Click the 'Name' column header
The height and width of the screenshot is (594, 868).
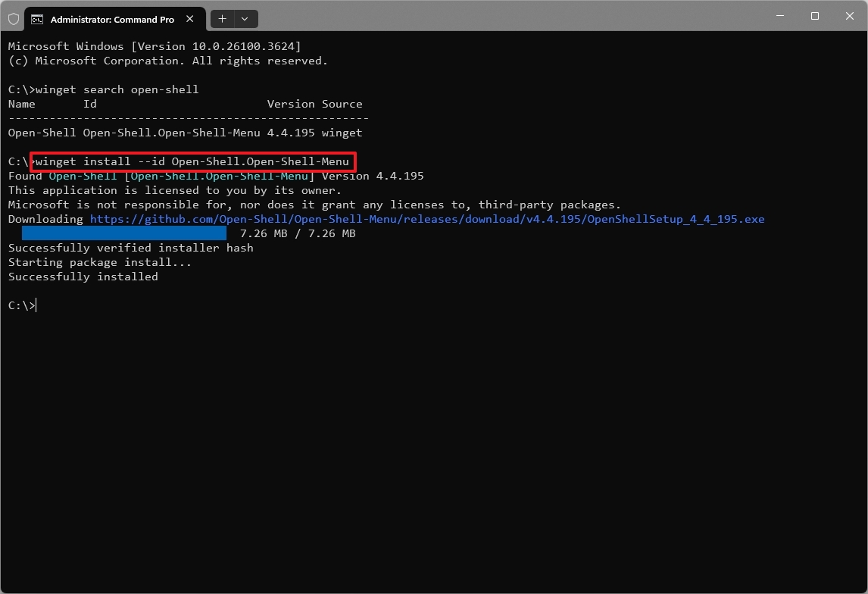[x=22, y=104]
